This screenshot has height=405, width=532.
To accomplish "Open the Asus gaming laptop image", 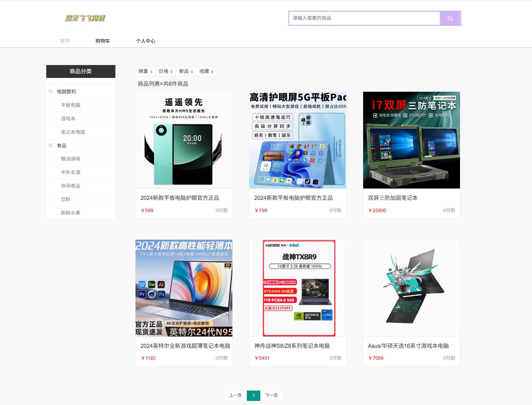I will [412, 288].
